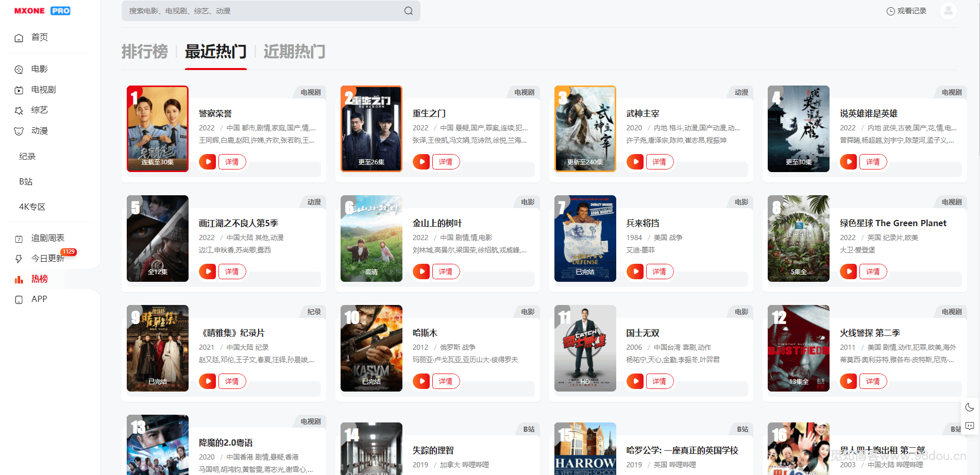Open the 电影 movies section from the sidebar

click(x=19, y=69)
